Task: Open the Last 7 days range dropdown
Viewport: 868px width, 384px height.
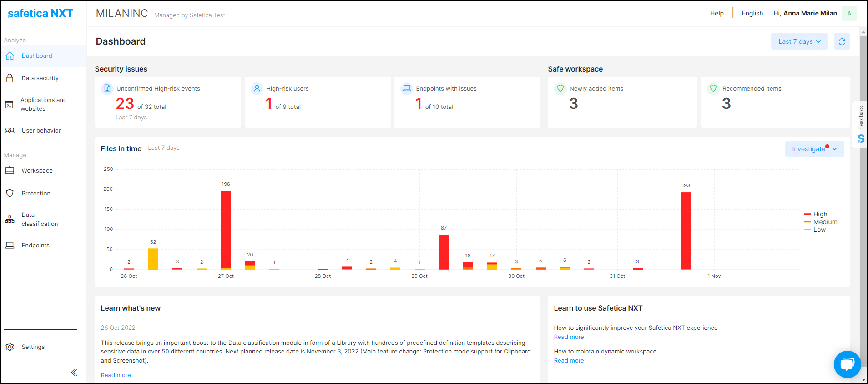Action: [x=799, y=41]
